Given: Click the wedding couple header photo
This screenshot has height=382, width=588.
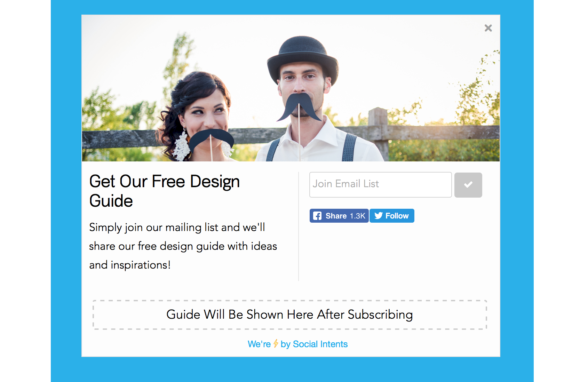Looking at the screenshot, I should (291, 88).
